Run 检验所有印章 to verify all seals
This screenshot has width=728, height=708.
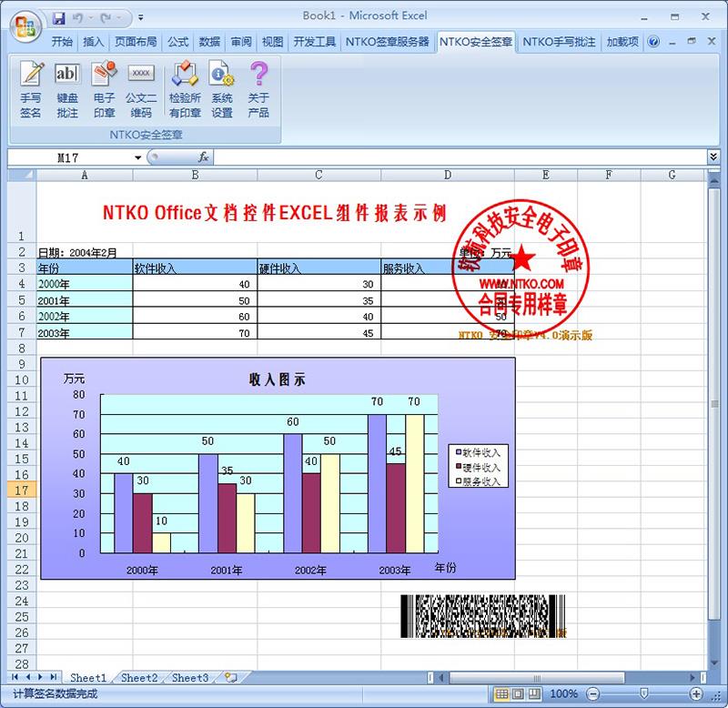coord(185,89)
